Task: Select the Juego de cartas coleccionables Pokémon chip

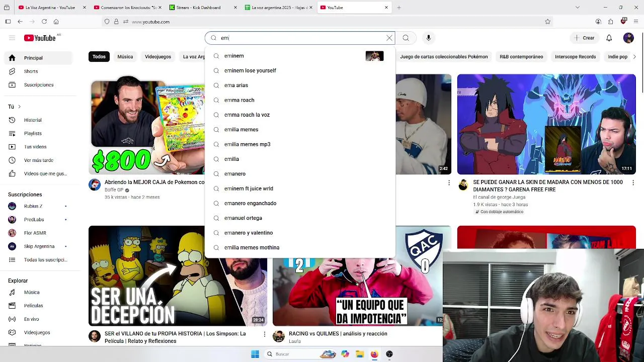Action: tap(444, 57)
